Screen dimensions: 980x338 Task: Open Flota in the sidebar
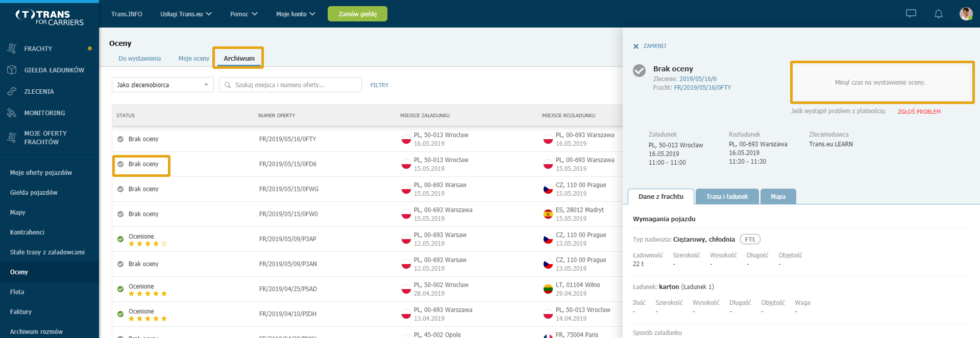tap(17, 292)
